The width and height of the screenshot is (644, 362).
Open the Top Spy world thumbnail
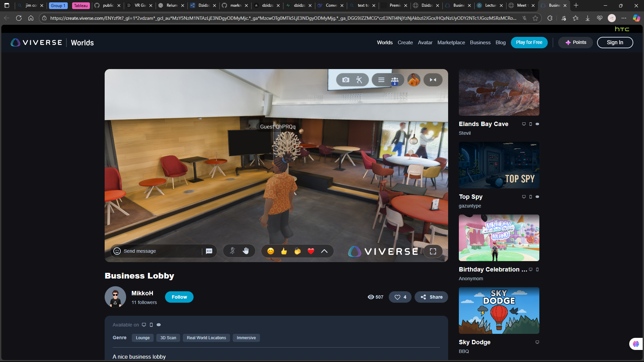(x=499, y=165)
